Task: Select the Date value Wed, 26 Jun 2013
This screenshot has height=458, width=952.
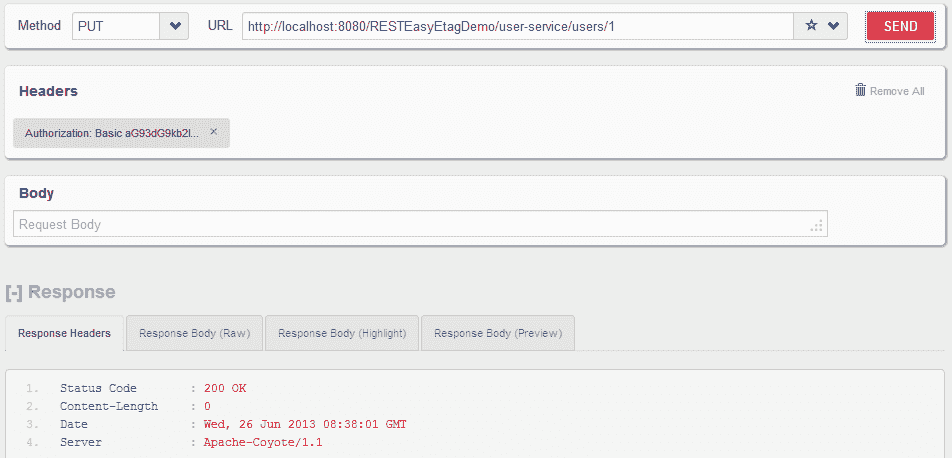Action: point(305,424)
